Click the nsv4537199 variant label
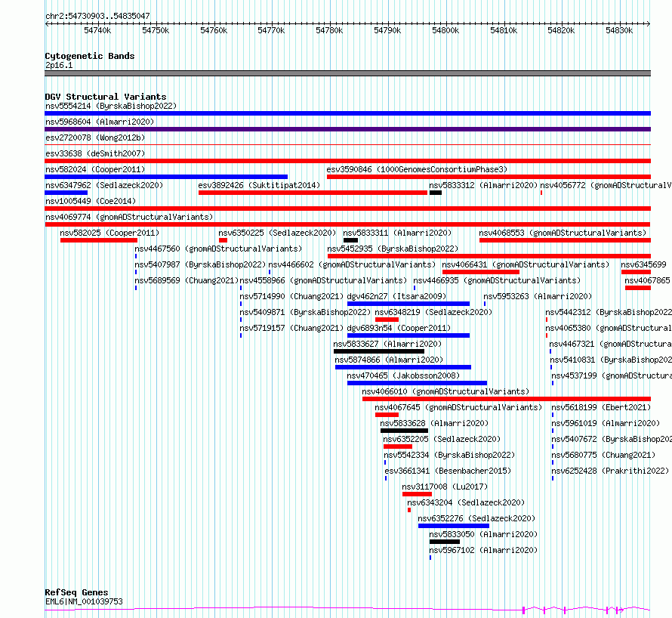 [612, 375]
